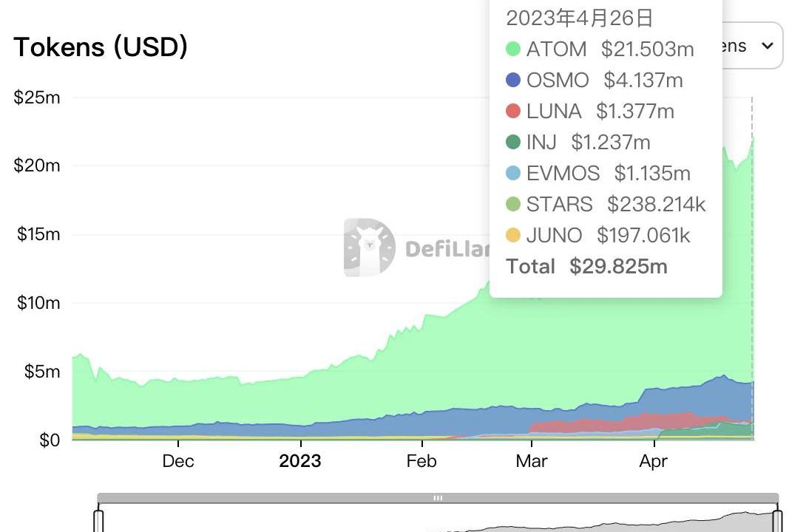Click the mini overview chart area
Image resolution: width=806 pixels, height=532 pixels.
[592, 519]
